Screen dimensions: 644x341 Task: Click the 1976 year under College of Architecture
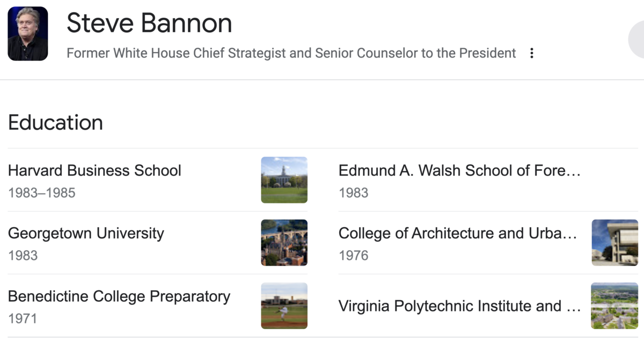coord(354,256)
